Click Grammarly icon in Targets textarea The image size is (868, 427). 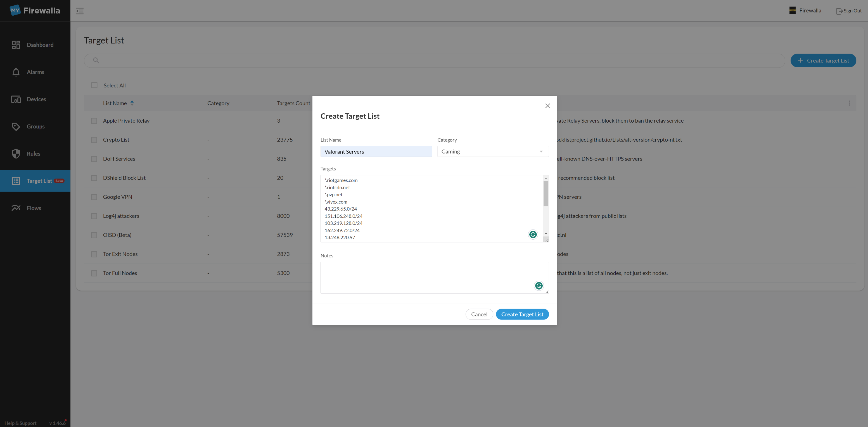pyautogui.click(x=533, y=234)
